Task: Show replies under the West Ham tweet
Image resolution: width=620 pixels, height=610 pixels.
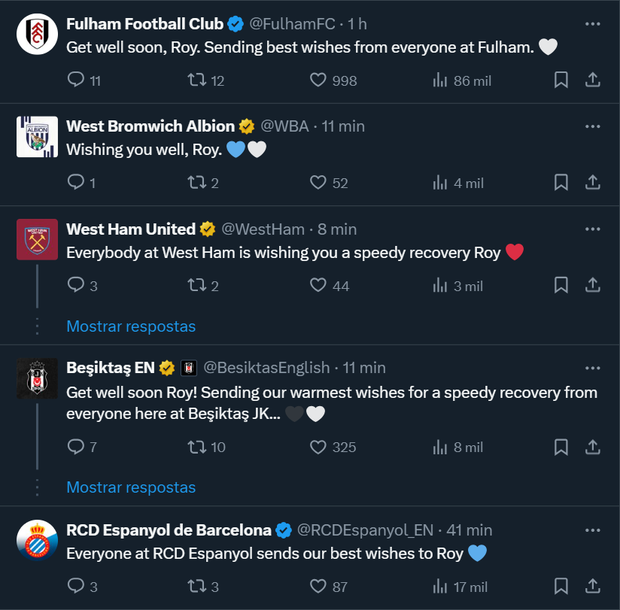Action: click(131, 326)
